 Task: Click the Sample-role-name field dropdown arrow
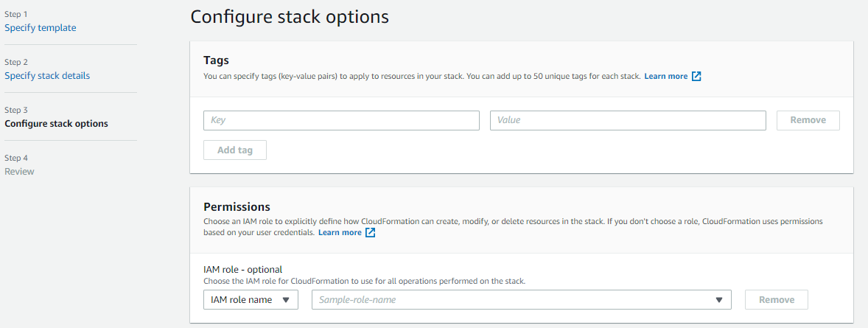tap(718, 300)
